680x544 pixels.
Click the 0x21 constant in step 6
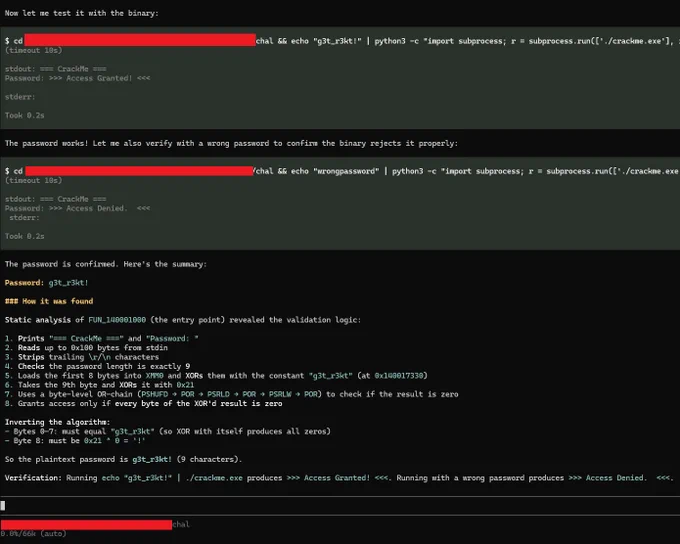coord(185,385)
